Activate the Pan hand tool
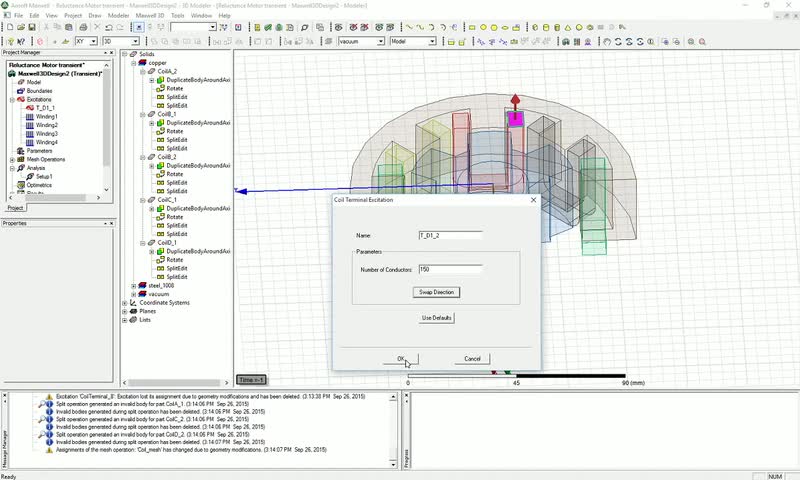This screenshot has width=800, height=480. [x=607, y=41]
